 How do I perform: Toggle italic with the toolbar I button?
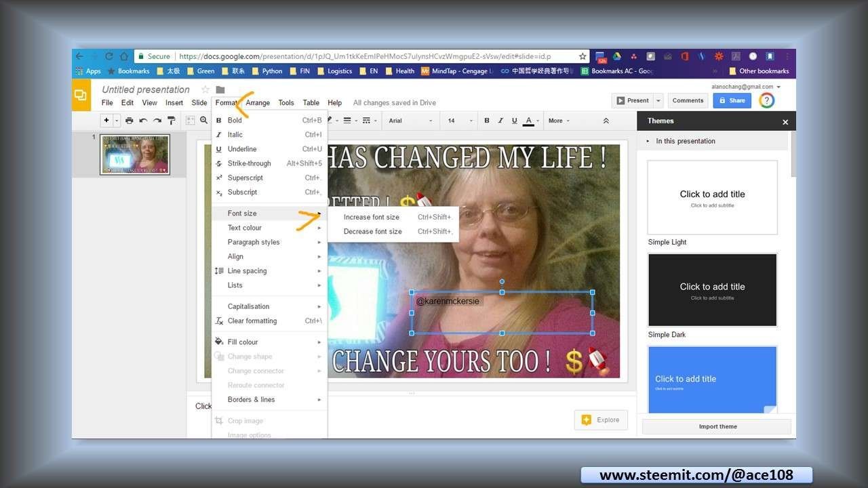pyautogui.click(x=500, y=121)
